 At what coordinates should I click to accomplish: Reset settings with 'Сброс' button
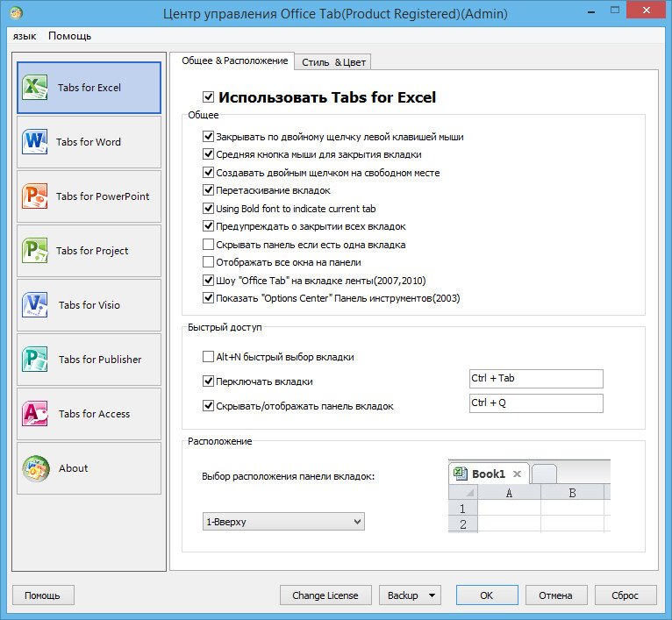pos(626,595)
